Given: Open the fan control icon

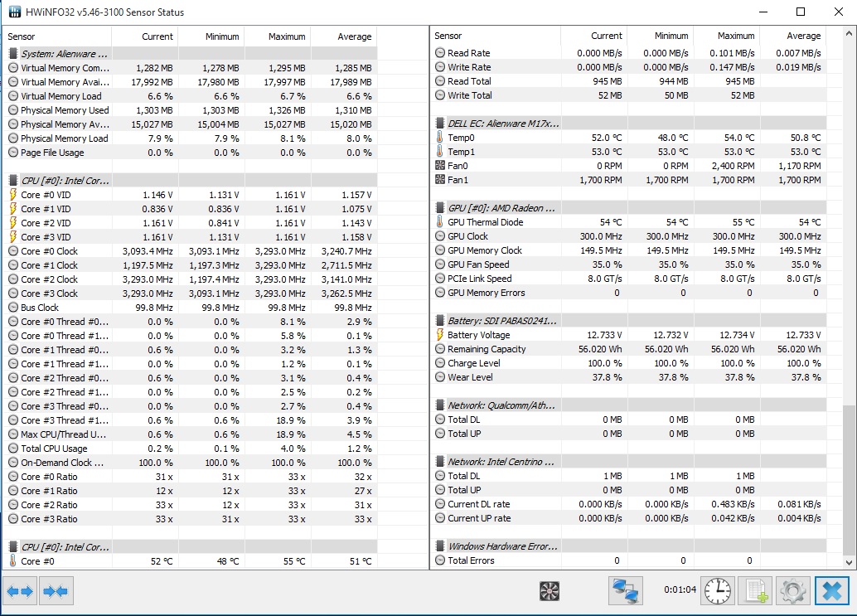Looking at the screenshot, I should point(550,591).
